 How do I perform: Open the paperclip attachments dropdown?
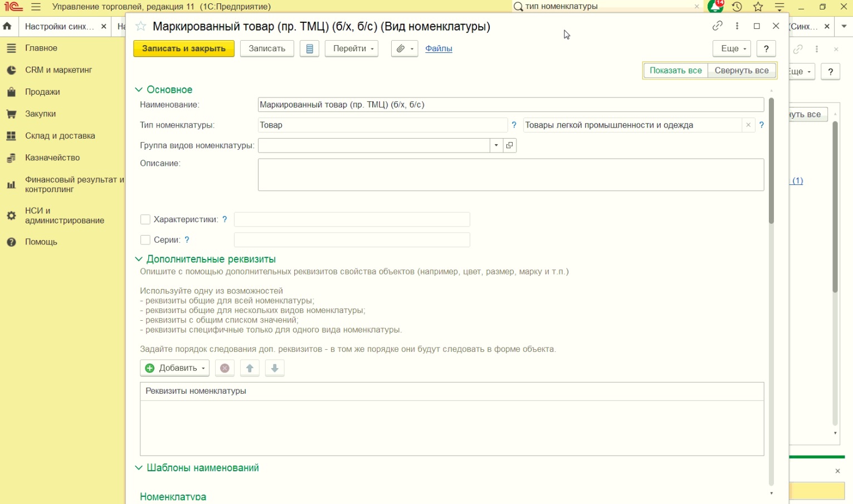pyautogui.click(x=404, y=48)
